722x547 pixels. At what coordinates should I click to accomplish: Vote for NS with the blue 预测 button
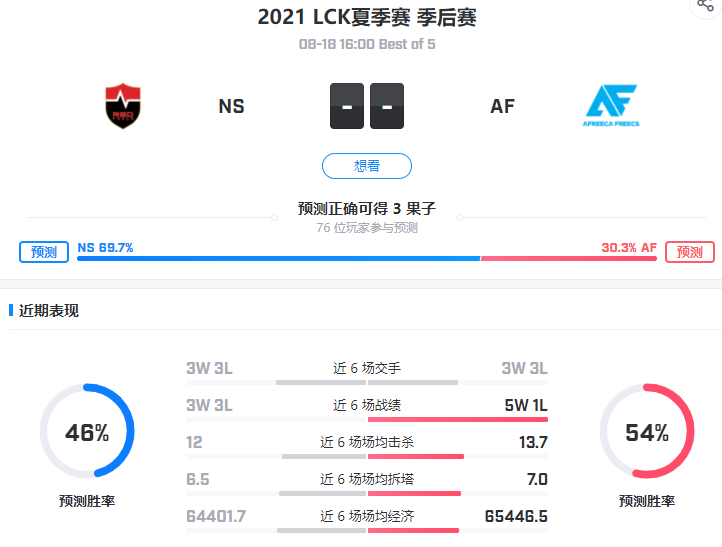click(44, 252)
